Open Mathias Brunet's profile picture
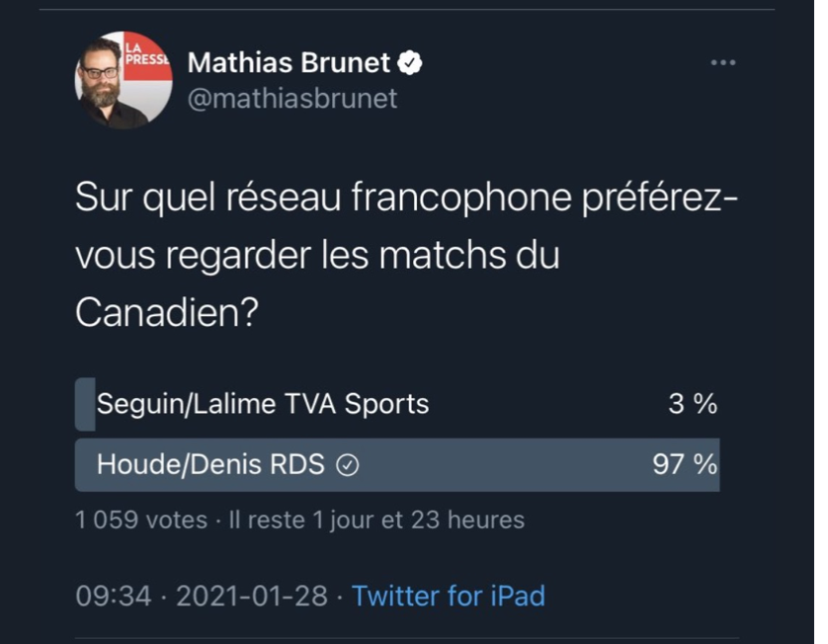This screenshot has width=828, height=644. [x=124, y=80]
